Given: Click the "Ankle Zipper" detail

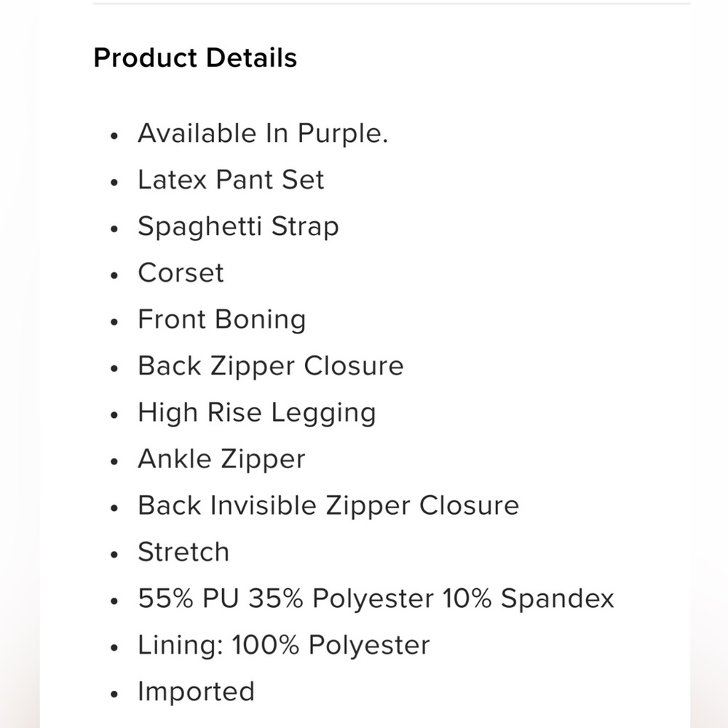Looking at the screenshot, I should tap(221, 459).
